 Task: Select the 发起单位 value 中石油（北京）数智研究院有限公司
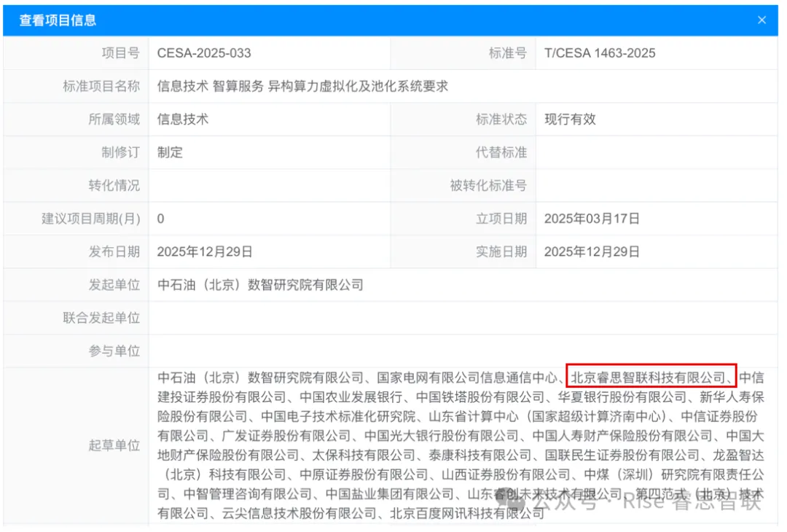260,285
